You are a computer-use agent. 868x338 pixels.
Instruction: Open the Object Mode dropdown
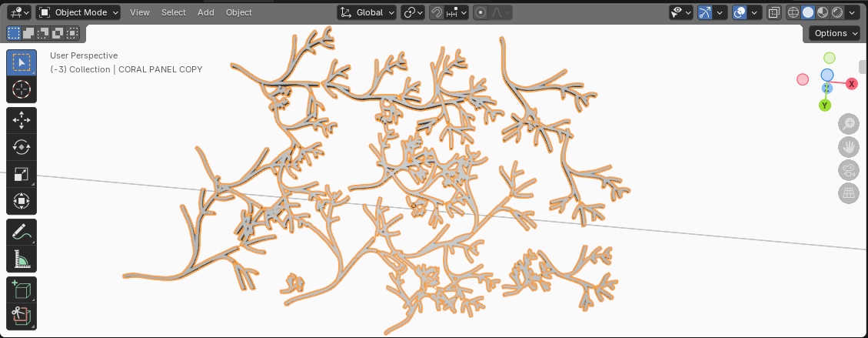pyautogui.click(x=78, y=12)
